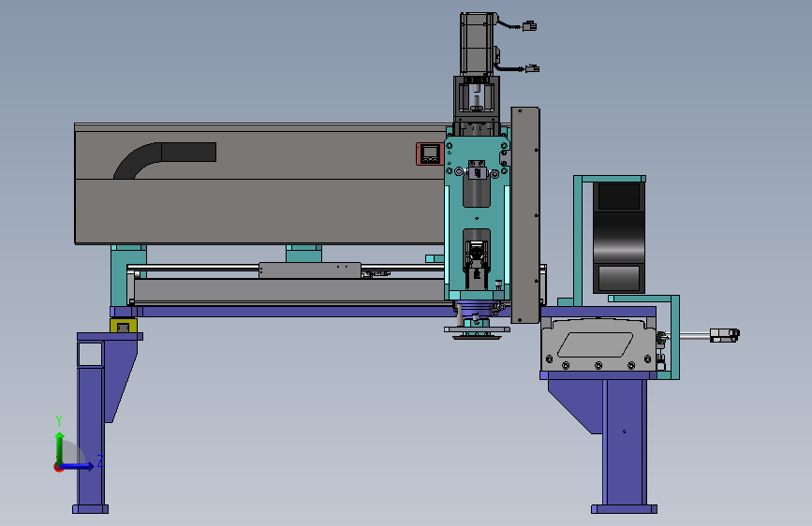Select the gray housing with parallelogram cutout
This screenshot has height=526, width=812.
[598, 344]
